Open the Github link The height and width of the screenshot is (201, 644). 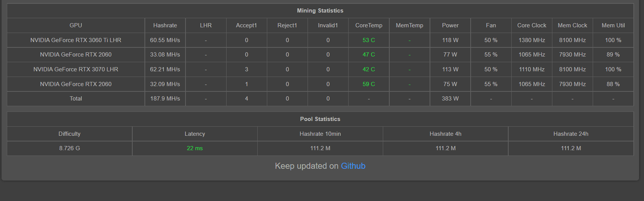353,166
